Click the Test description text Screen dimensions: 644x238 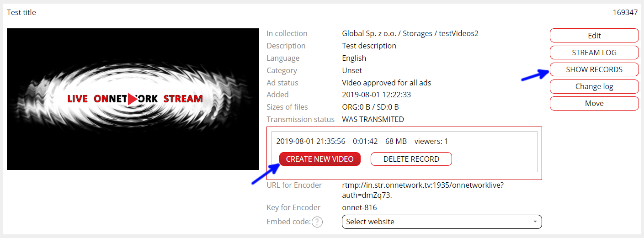click(369, 46)
